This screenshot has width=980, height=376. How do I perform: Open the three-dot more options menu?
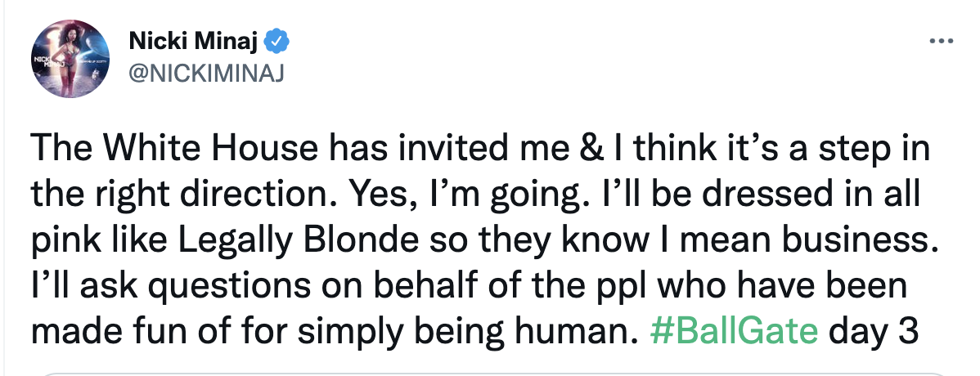942,42
